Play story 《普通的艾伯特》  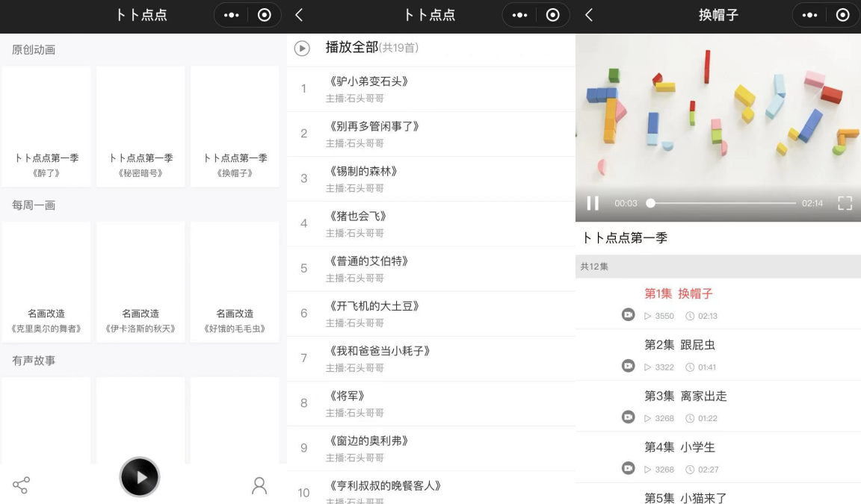pyautogui.click(x=431, y=270)
